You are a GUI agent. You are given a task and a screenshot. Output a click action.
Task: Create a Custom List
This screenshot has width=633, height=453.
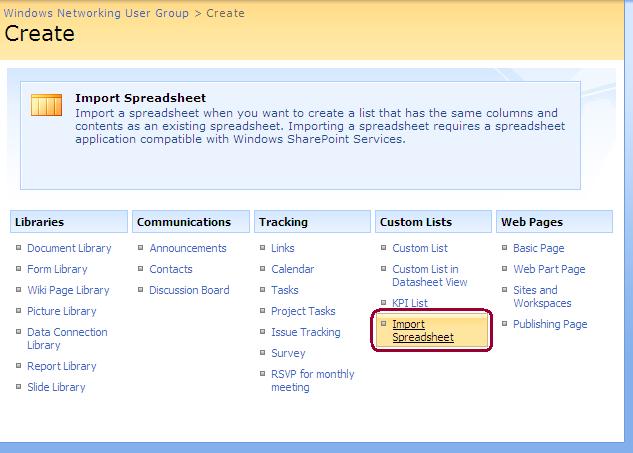420,248
